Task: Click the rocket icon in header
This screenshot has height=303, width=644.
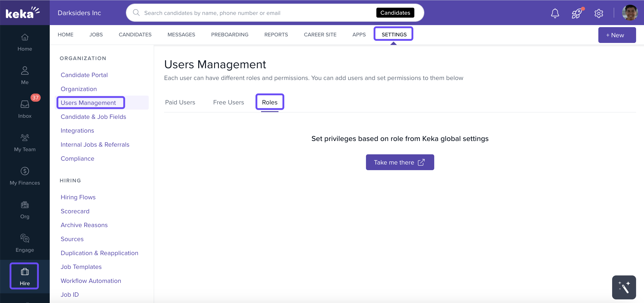Action: tap(577, 13)
